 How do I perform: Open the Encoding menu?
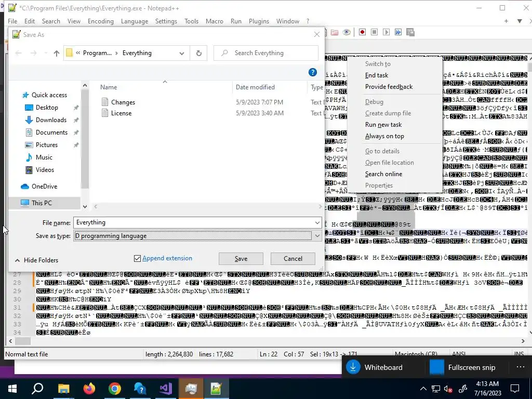101,21
